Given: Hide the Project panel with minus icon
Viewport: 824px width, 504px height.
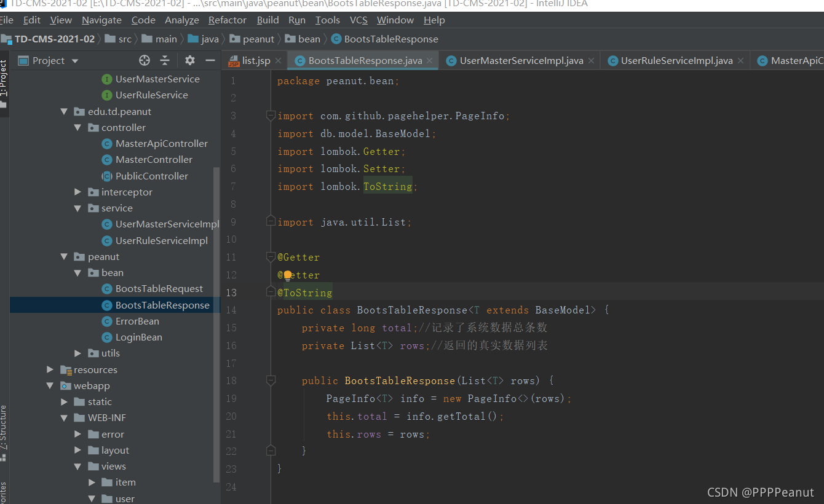Looking at the screenshot, I should coord(210,60).
